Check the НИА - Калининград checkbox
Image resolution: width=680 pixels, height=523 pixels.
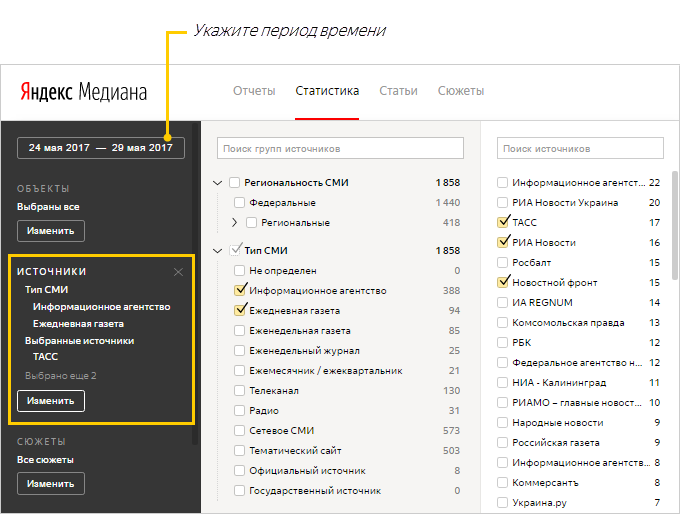pos(502,382)
